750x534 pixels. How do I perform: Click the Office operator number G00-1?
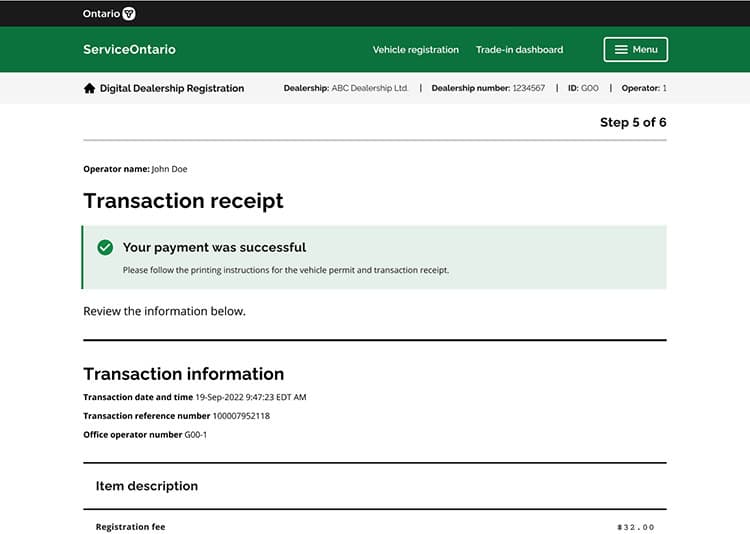[x=196, y=435]
